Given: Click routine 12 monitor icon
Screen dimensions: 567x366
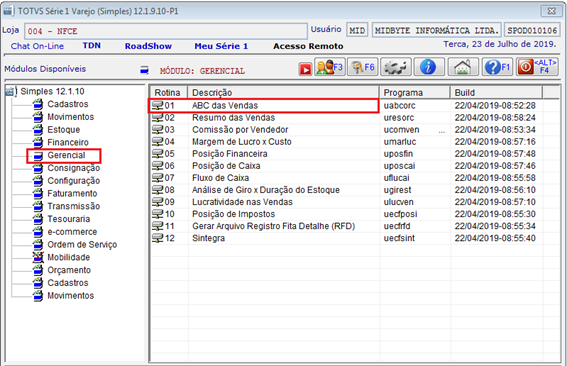Looking at the screenshot, I should pos(158,238).
